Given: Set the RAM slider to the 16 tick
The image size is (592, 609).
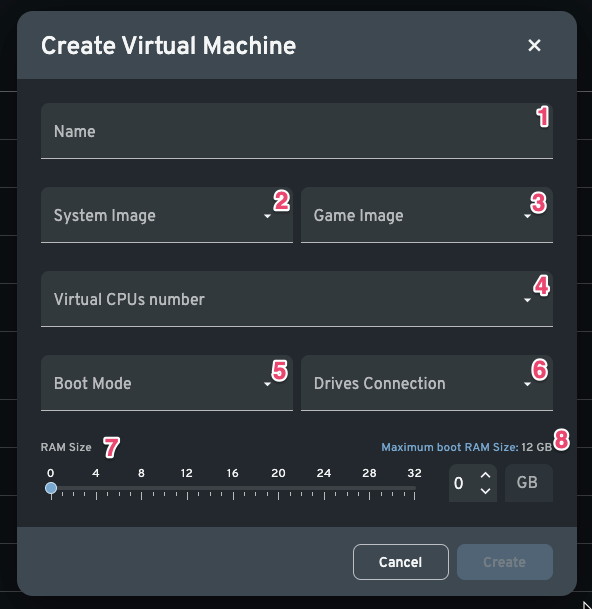Looking at the screenshot, I should tap(233, 488).
